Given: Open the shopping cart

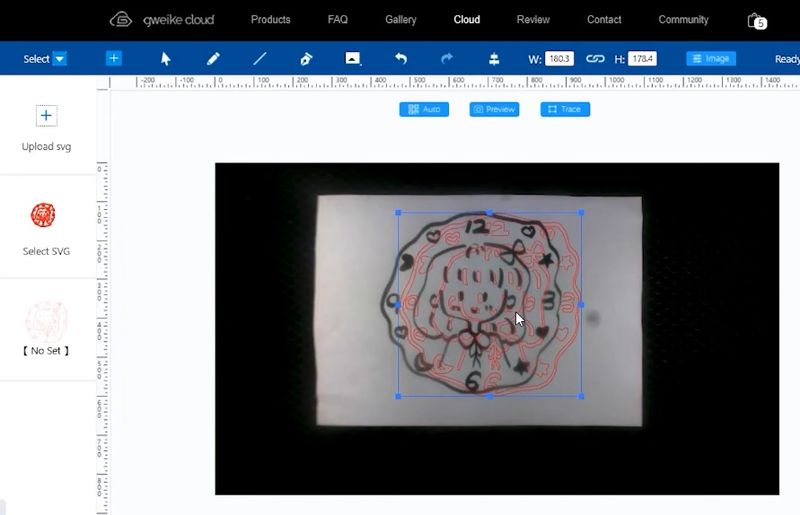Looking at the screenshot, I should click(x=755, y=20).
